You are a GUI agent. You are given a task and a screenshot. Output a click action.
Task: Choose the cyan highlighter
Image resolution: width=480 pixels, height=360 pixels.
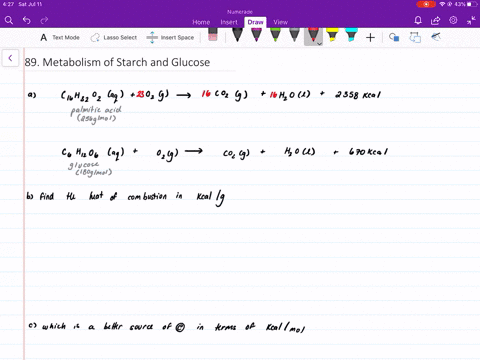pyautogui.click(x=351, y=35)
